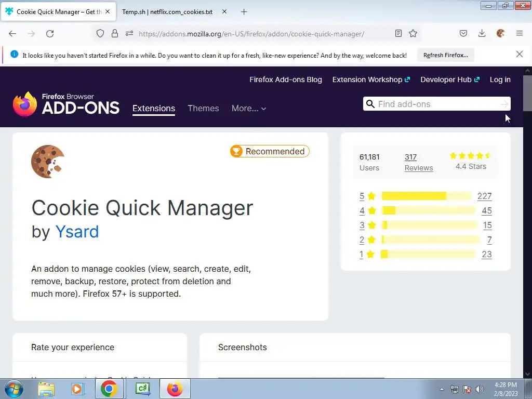The image size is (532, 399).
Task: Open author Ysard's profile link
Action: tap(77, 232)
